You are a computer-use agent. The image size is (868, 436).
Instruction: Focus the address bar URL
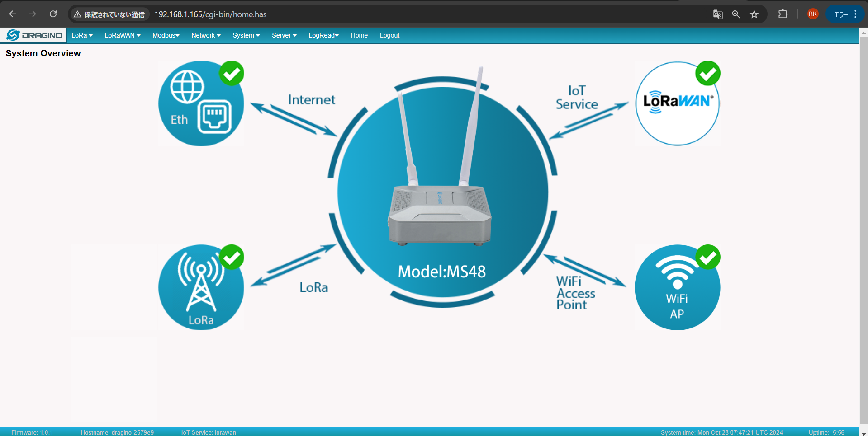click(x=211, y=14)
